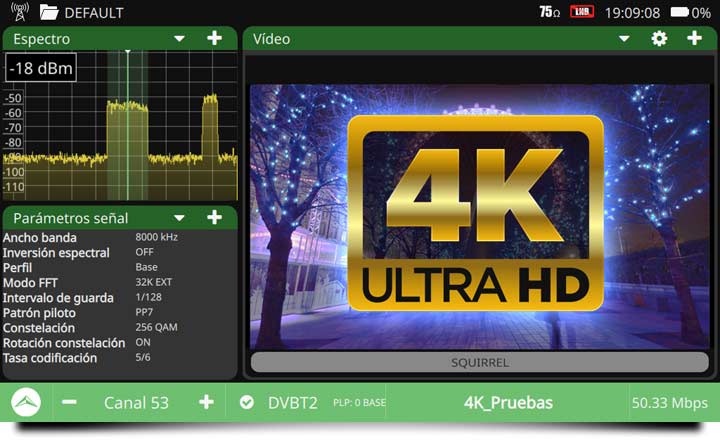Click the Parámetros señal panel title

pos(70,218)
